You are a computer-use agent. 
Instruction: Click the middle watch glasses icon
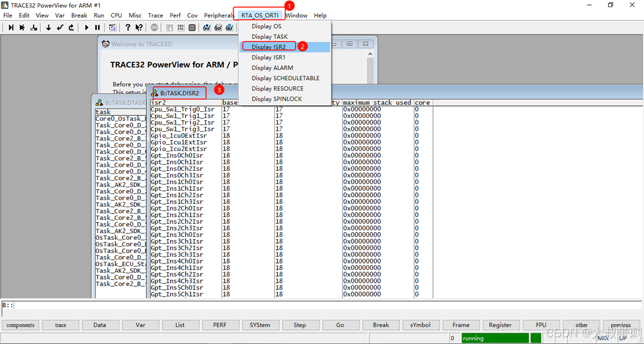(218, 28)
